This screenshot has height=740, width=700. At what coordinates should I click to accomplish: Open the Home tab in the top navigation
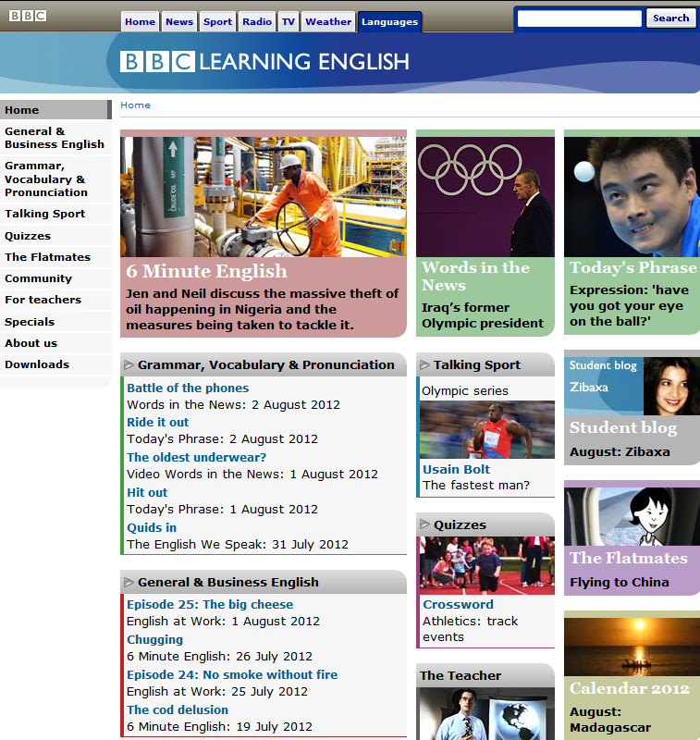pyautogui.click(x=140, y=21)
